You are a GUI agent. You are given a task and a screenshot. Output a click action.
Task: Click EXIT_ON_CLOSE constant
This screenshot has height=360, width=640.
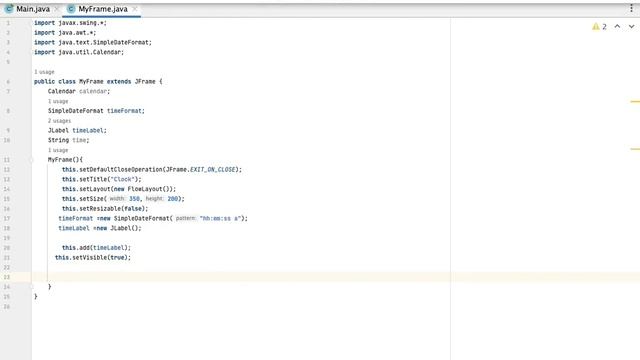[213, 169]
